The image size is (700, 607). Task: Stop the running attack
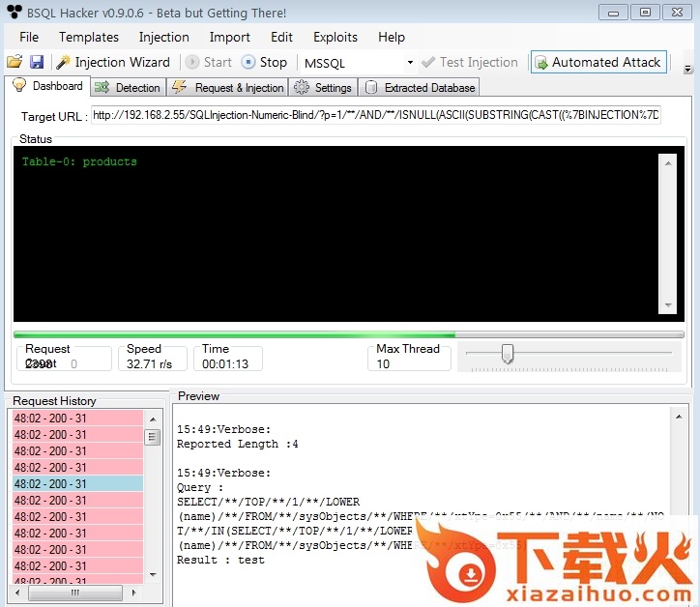point(264,62)
